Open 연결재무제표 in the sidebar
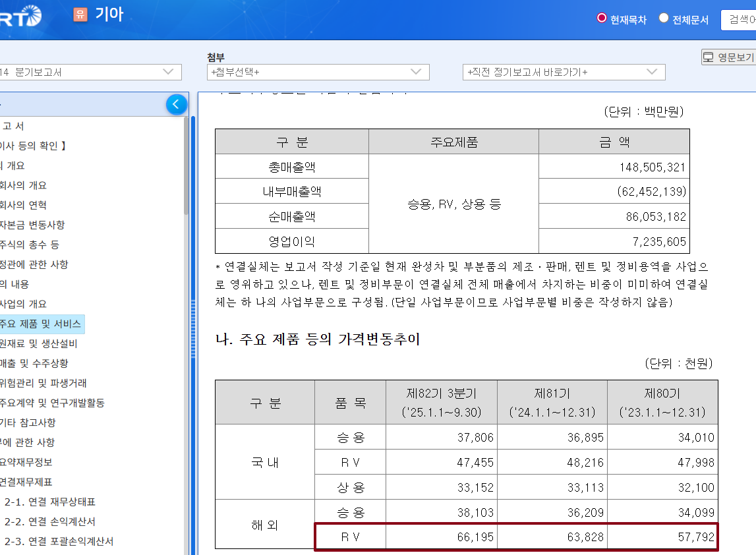 click(x=26, y=482)
